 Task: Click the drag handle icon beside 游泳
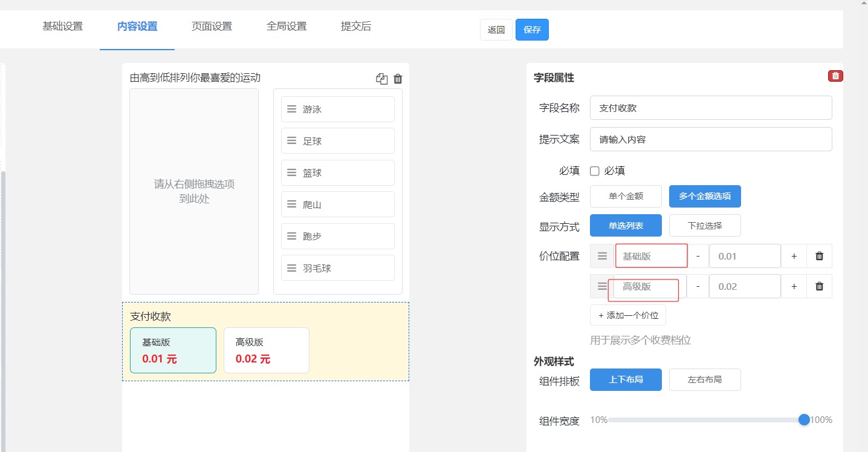[x=291, y=110]
